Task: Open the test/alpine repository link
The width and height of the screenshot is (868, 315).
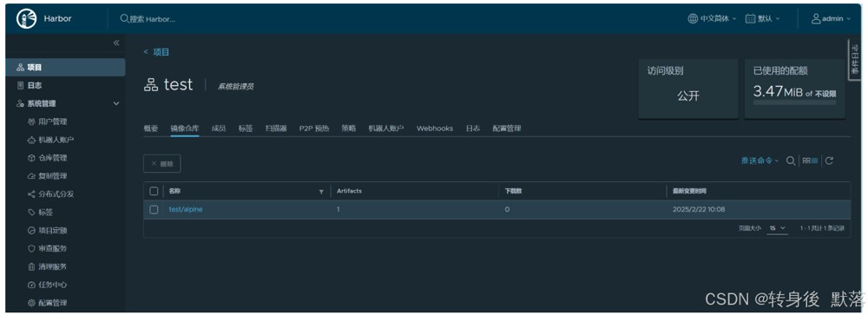Action: coord(186,210)
